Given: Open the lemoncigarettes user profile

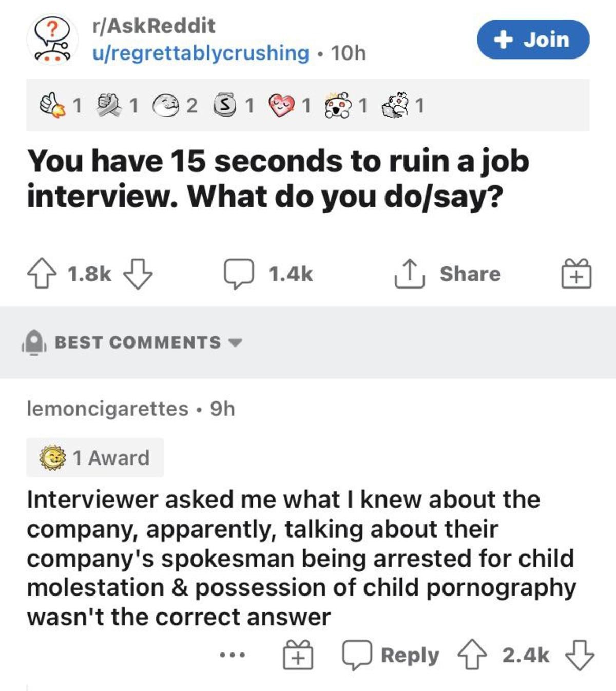Looking at the screenshot, I should tap(107, 409).
